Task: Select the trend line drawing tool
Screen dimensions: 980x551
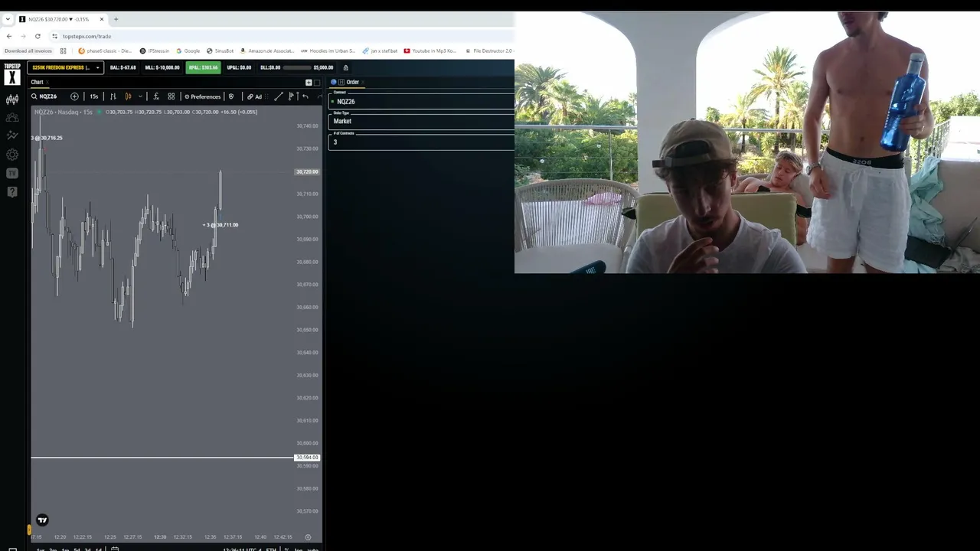Action: [x=279, y=96]
